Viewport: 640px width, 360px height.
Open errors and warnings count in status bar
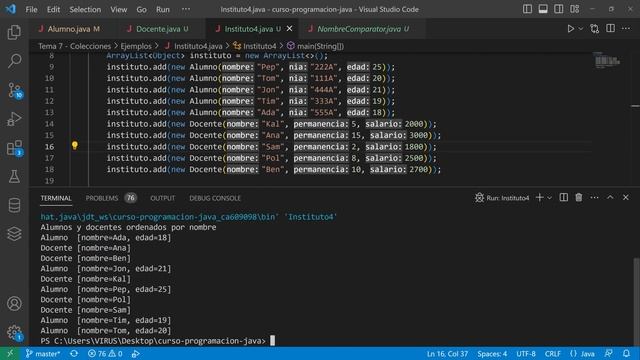coord(105,353)
